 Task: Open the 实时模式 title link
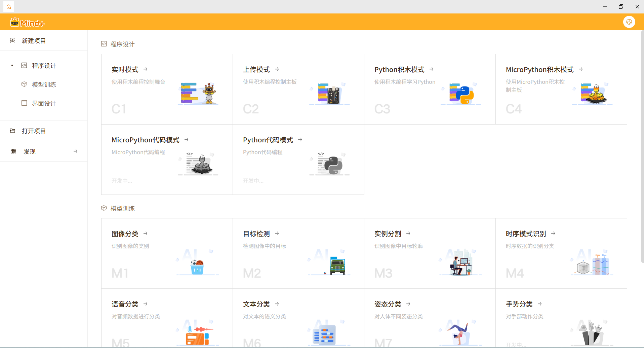(125, 69)
